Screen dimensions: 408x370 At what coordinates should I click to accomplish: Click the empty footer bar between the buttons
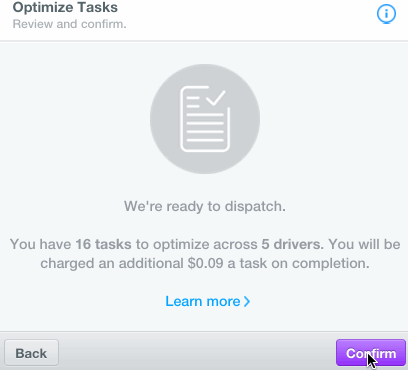(x=197, y=353)
